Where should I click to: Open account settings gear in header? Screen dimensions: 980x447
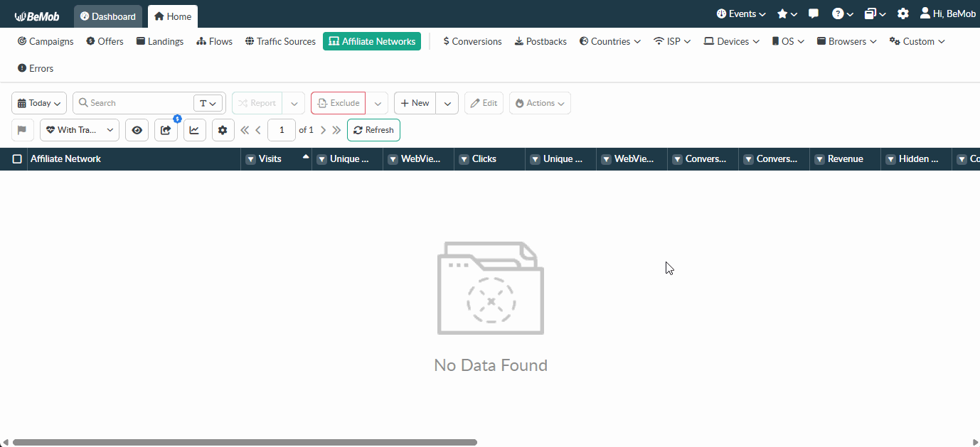pyautogui.click(x=902, y=14)
